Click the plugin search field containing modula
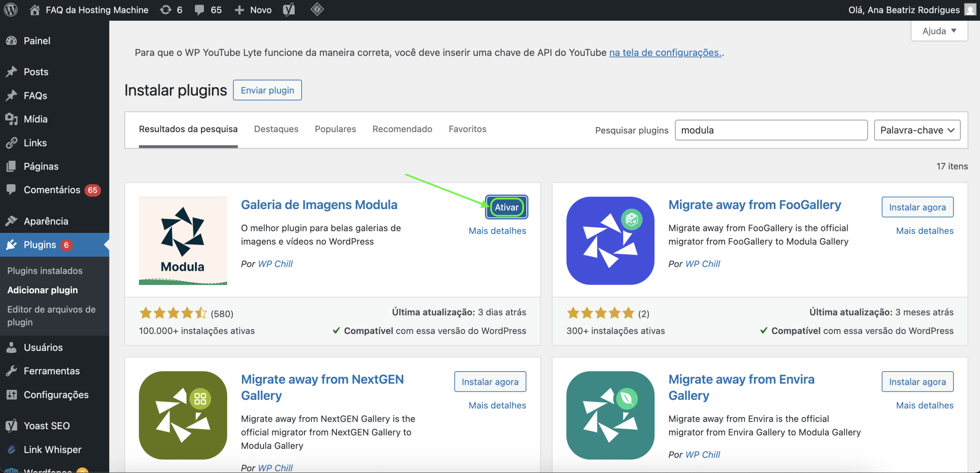 pyautogui.click(x=771, y=130)
